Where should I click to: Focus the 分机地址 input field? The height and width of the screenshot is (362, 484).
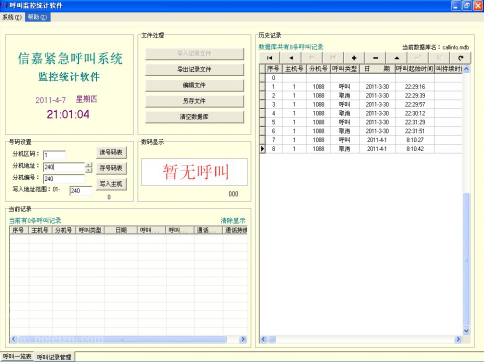coord(64,167)
